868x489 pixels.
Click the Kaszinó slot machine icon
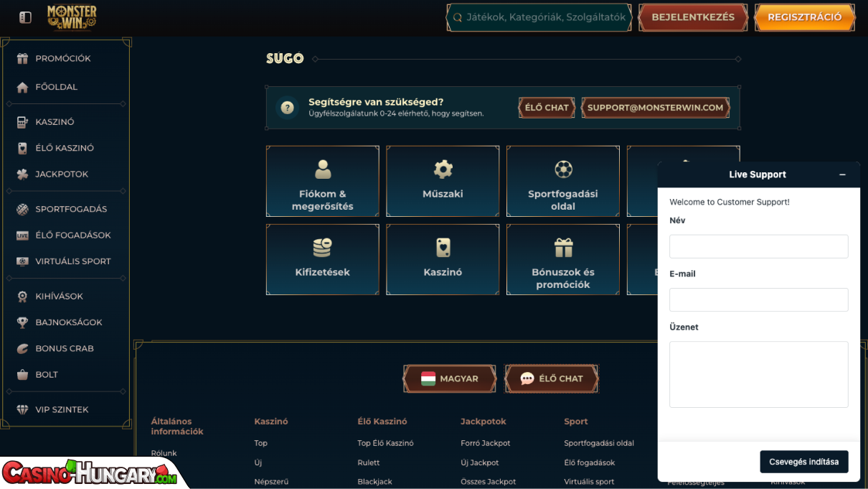22,122
